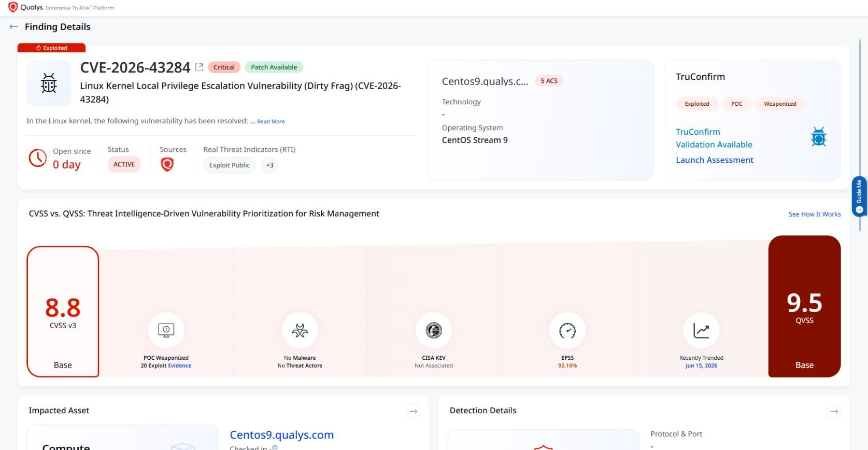Click the Exploit Public indicator tag
This screenshot has height=450, width=868.
(229, 165)
